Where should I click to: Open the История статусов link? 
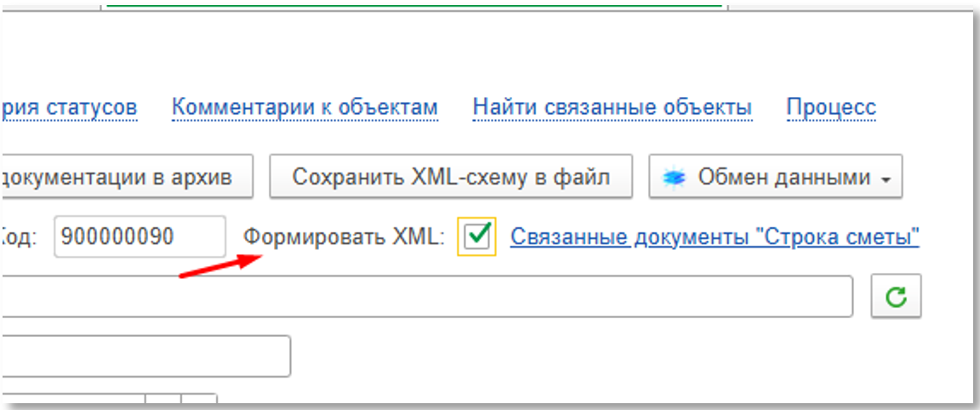70,108
